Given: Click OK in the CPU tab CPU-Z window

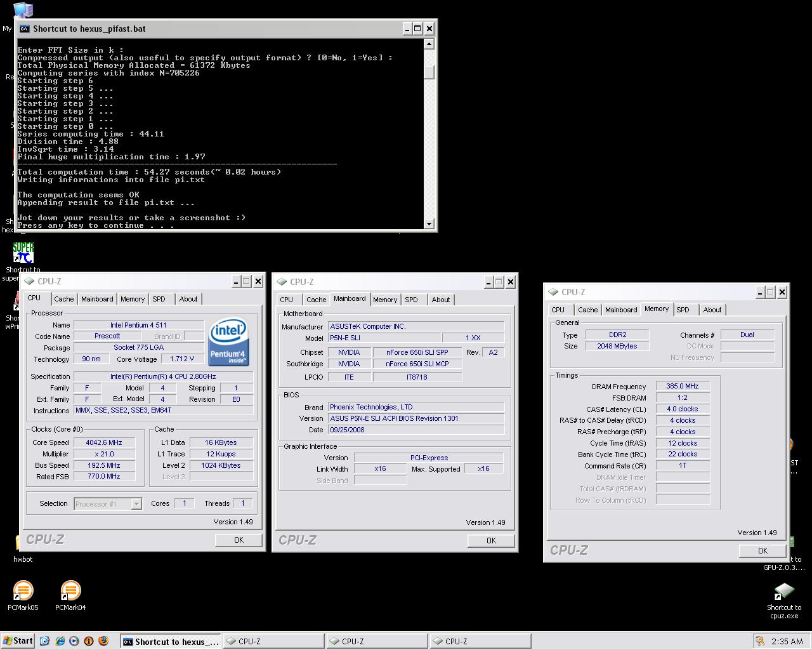Looking at the screenshot, I should point(239,540).
